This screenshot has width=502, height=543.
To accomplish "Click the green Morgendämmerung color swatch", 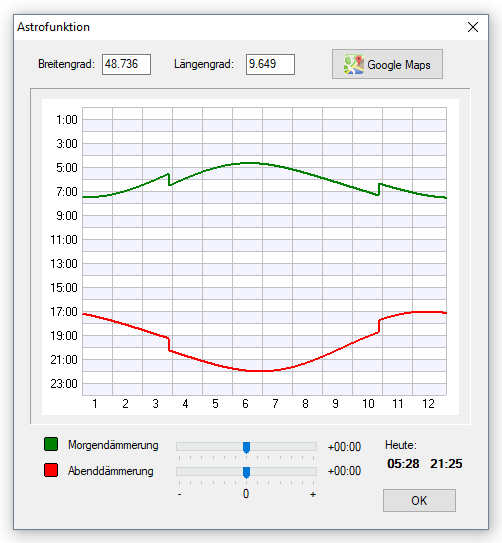I will pos(51,444).
